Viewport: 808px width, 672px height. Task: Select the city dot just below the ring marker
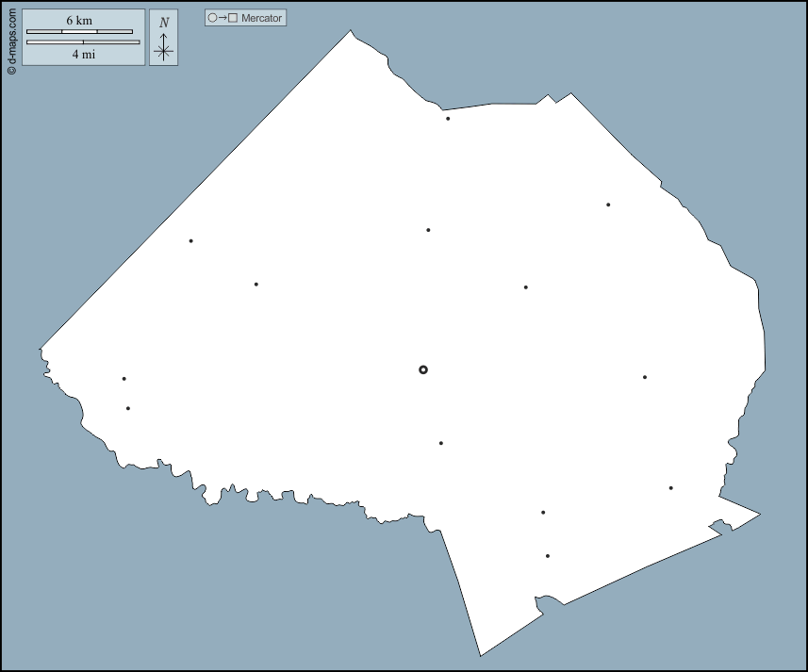point(440,443)
